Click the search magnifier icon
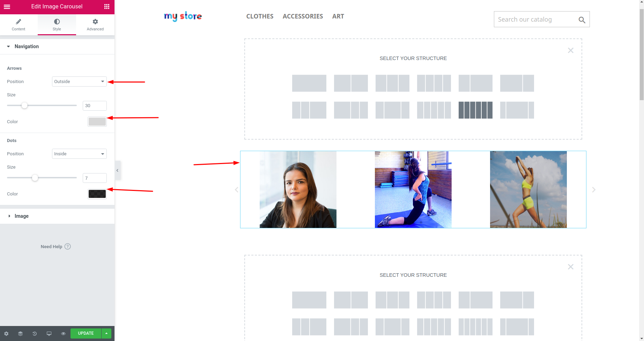644x341 pixels. 582,20
